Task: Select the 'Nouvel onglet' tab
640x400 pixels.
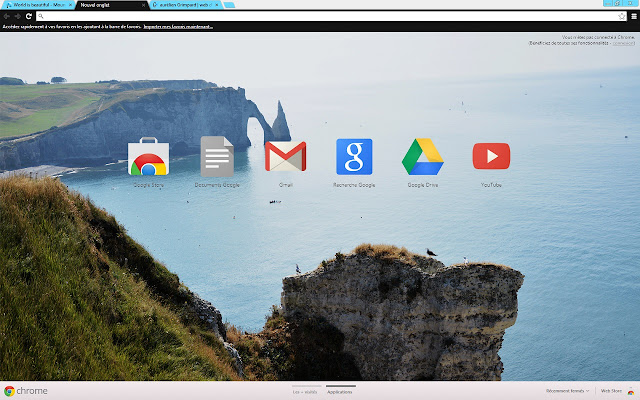Action: point(111,5)
